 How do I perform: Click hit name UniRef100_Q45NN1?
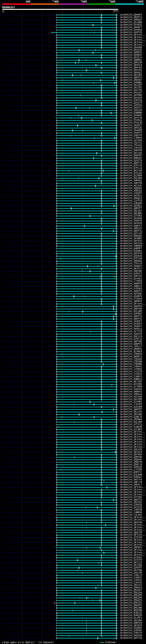(x=131, y=82)
